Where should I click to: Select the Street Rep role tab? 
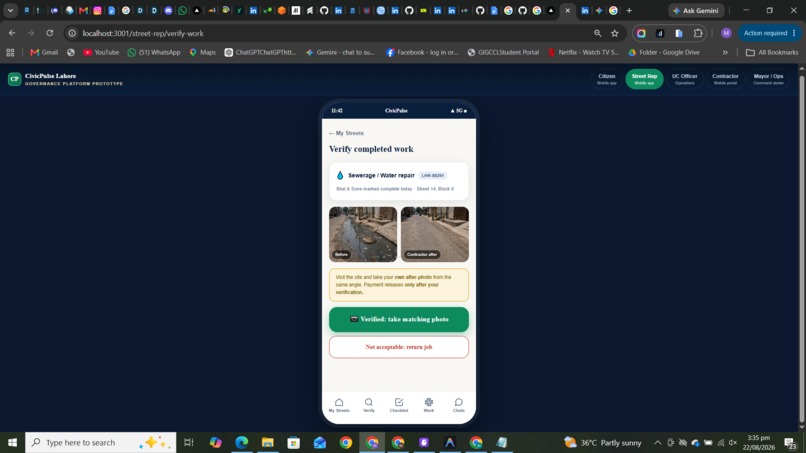pos(644,79)
